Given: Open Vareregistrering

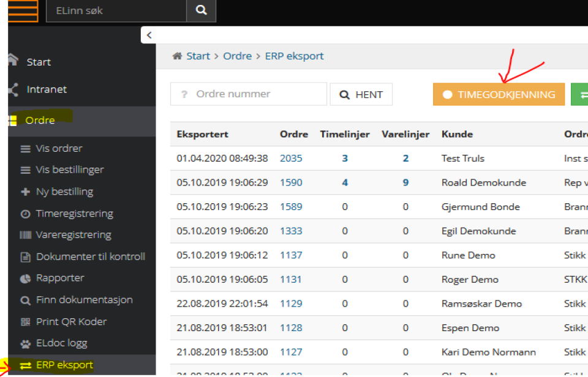Looking at the screenshot, I should [x=73, y=235].
